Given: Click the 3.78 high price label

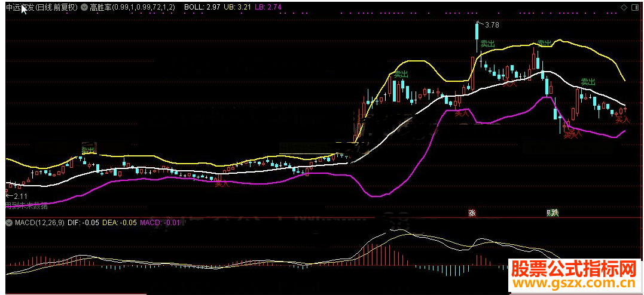Looking at the screenshot, I should point(492,25).
